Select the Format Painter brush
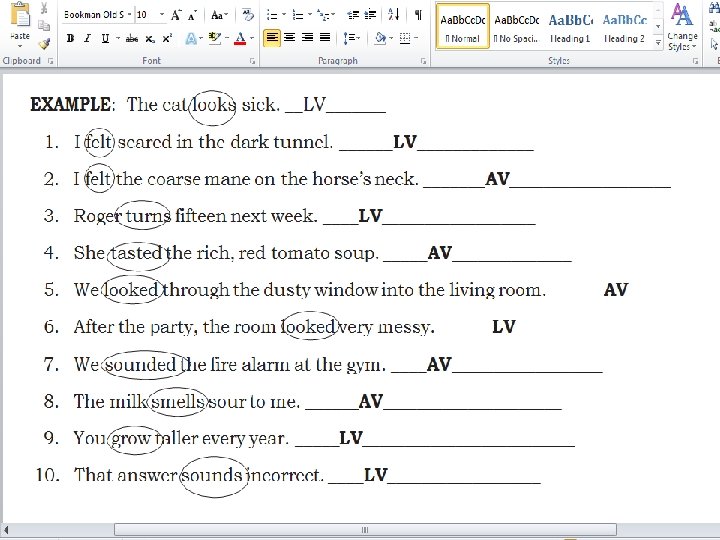The height and width of the screenshot is (540, 720). [x=44, y=43]
